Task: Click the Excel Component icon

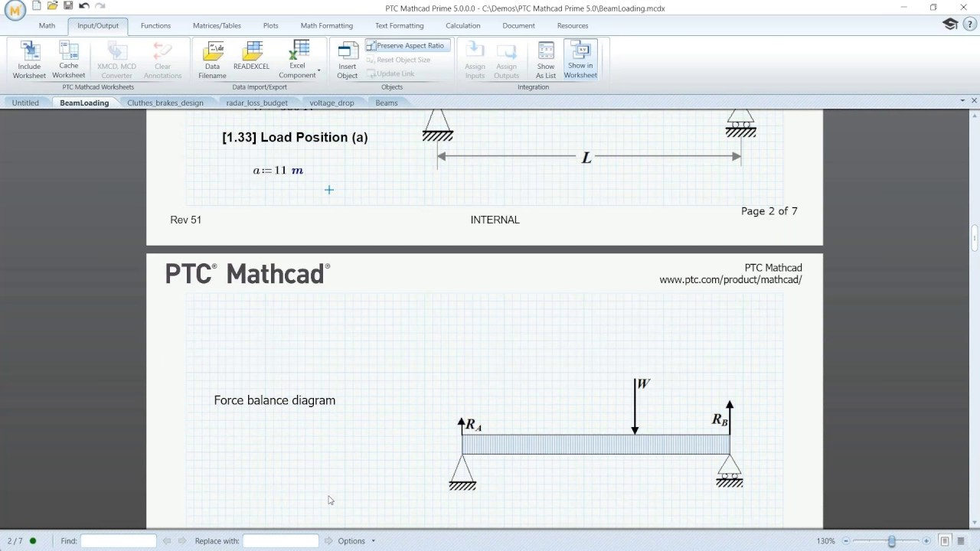Action: click(299, 51)
